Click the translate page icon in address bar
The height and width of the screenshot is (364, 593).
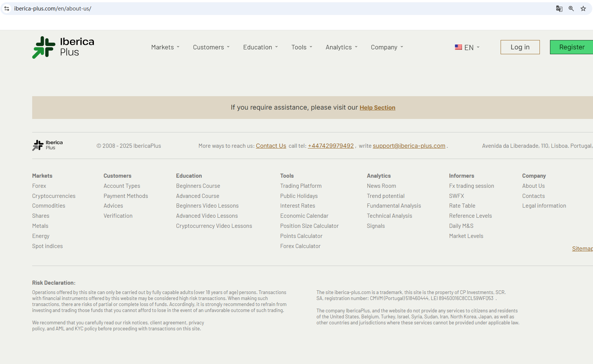[559, 9]
